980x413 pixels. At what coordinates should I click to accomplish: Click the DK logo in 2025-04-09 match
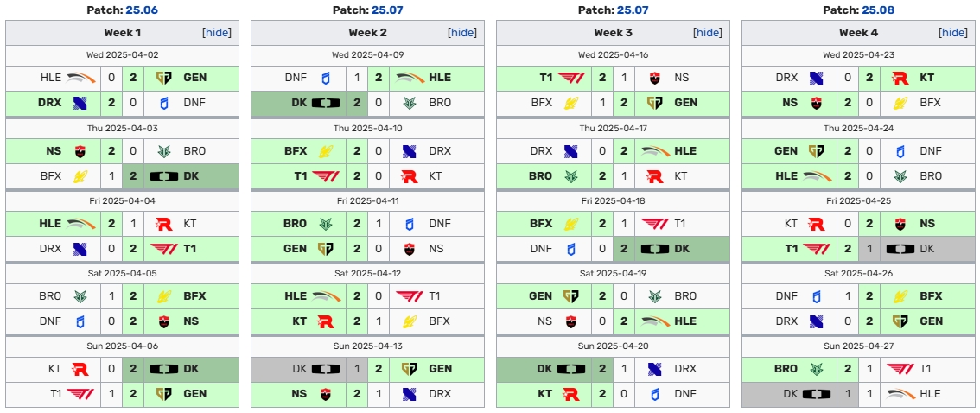coord(326,103)
